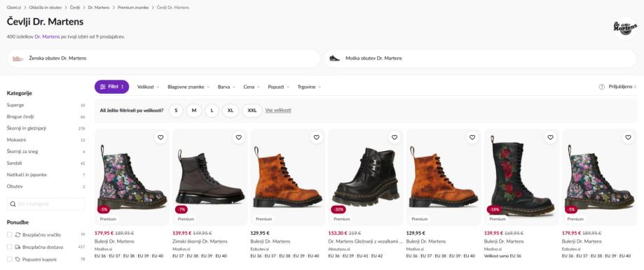Open the Velikost filter dropdown

pos(148,87)
